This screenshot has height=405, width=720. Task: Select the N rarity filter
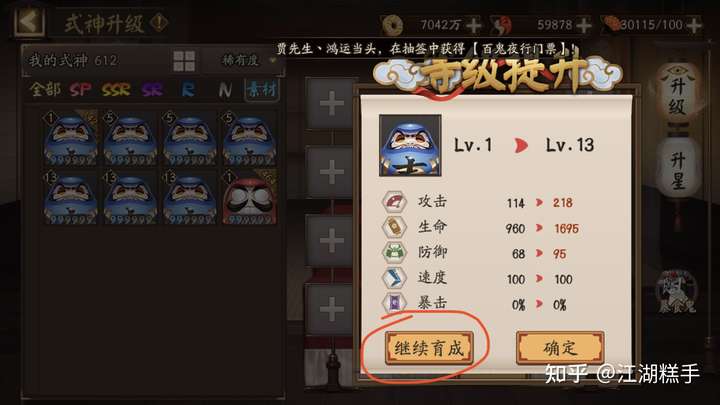(225, 90)
